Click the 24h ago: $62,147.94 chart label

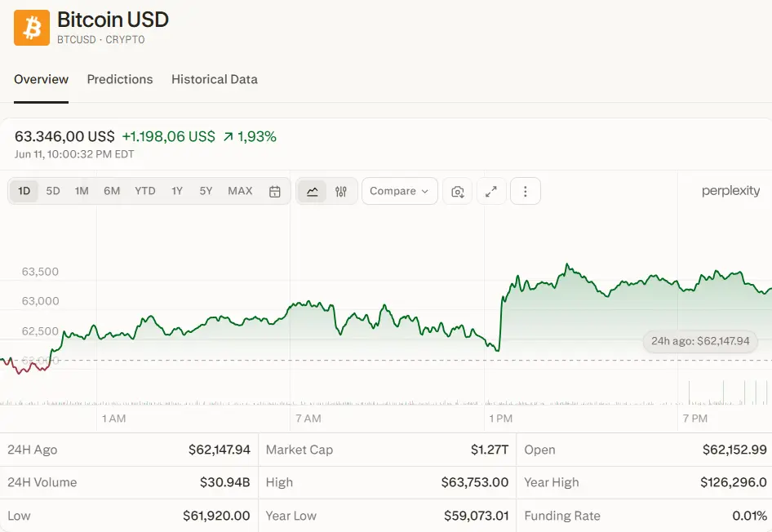[700, 341]
